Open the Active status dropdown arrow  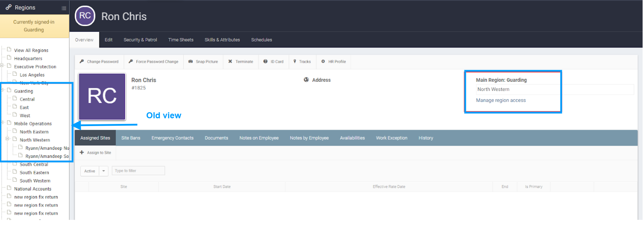point(104,171)
